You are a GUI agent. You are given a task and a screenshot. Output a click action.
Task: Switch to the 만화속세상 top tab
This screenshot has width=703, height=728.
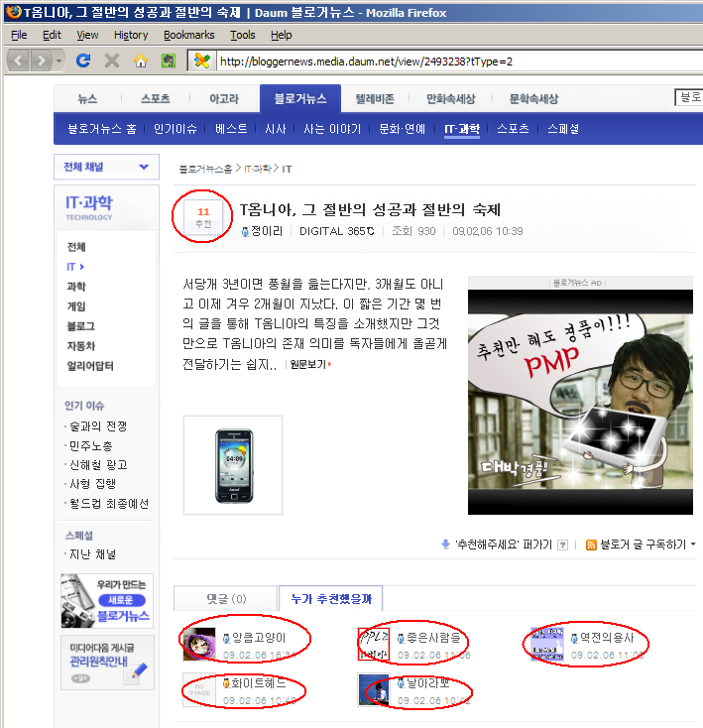[x=450, y=98]
